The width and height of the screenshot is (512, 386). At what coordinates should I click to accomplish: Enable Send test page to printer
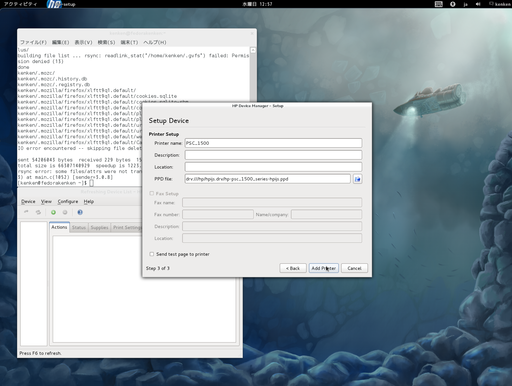click(x=152, y=254)
